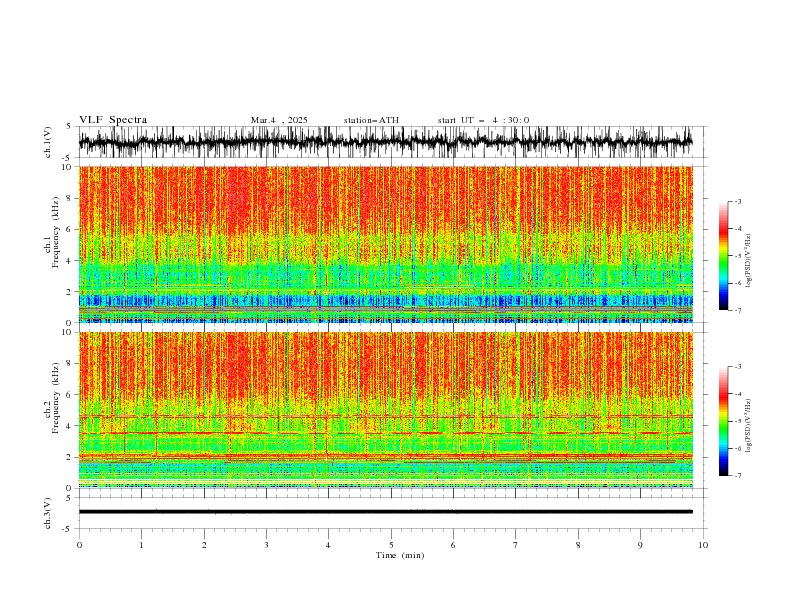Viewport: 792px width, 612px height.
Task: Click the "8" tick on the time axis
Action: [x=578, y=545]
